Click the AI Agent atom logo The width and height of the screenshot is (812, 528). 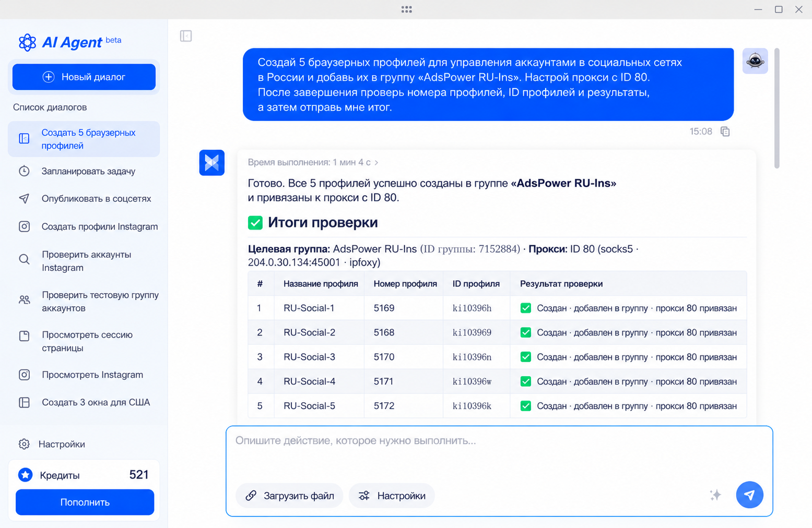click(27, 42)
